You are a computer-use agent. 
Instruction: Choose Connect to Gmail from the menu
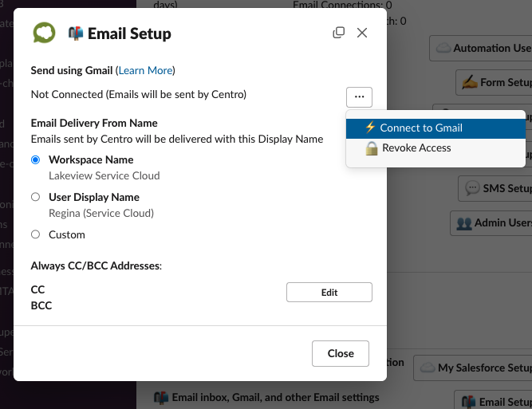tap(435, 128)
